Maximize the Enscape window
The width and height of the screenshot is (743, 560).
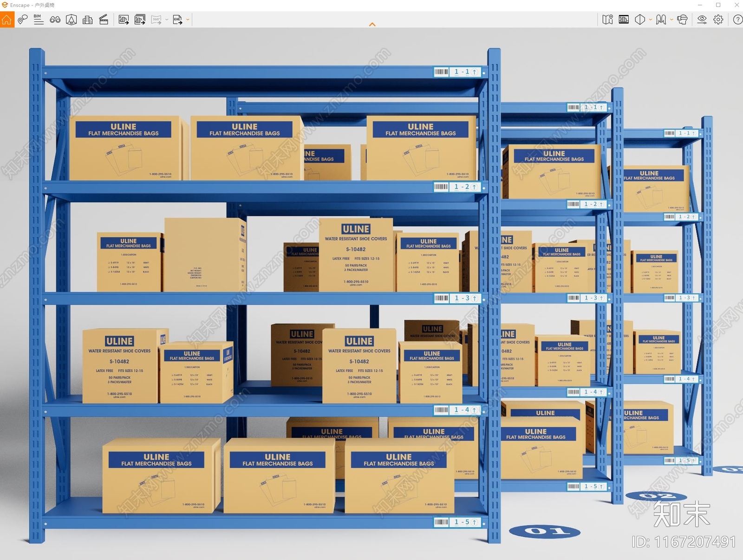[x=718, y=5]
